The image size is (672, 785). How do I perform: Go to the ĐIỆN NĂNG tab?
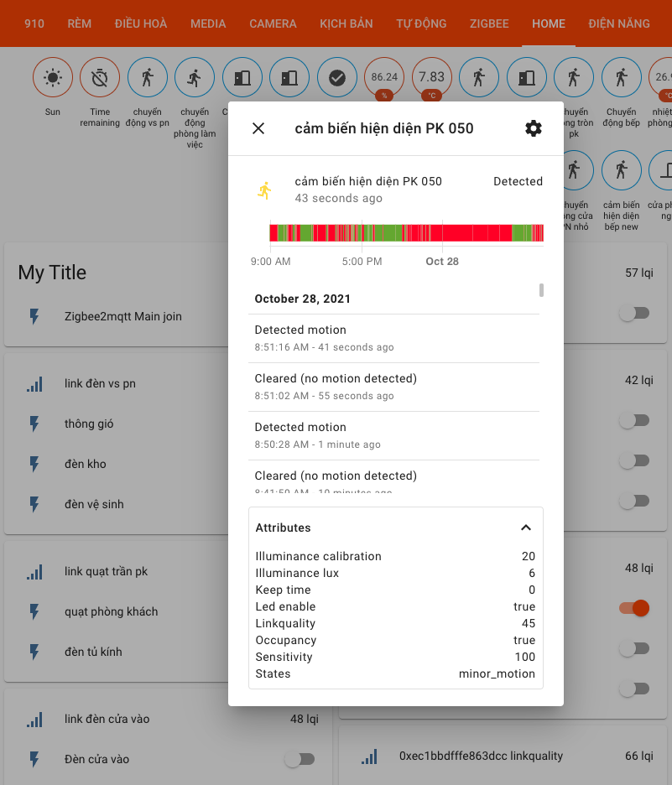pyautogui.click(x=619, y=23)
